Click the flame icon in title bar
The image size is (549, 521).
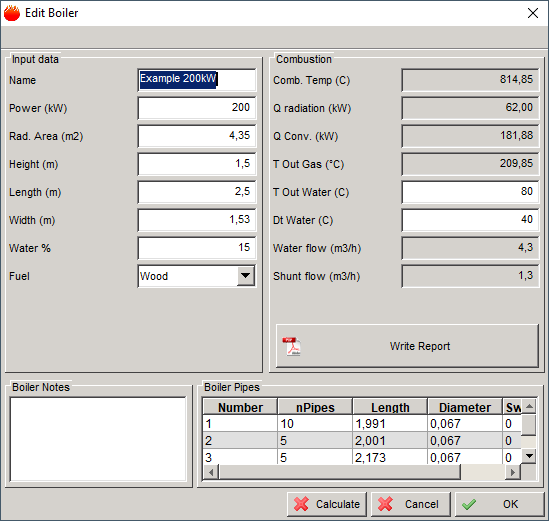(x=12, y=13)
